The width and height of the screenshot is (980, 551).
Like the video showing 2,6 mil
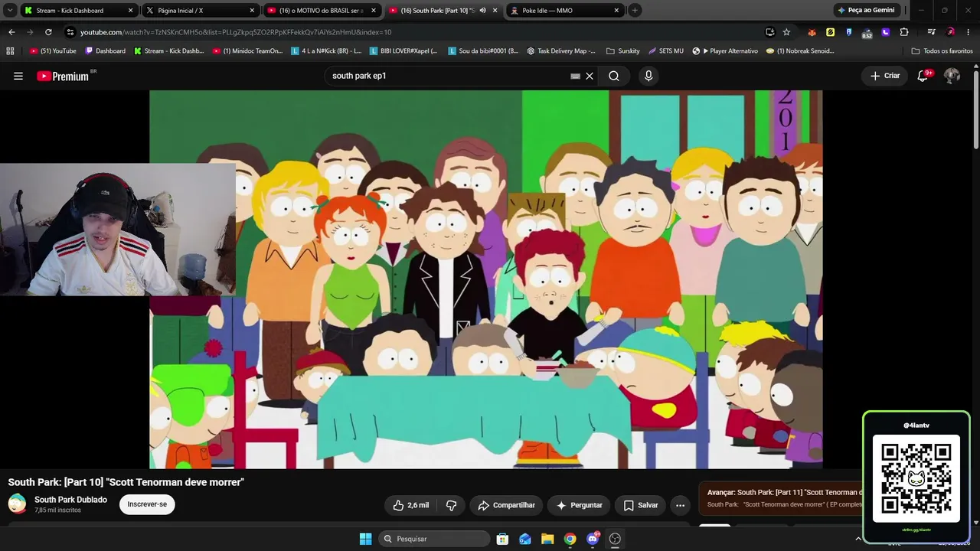pyautogui.click(x=410, y=505)
